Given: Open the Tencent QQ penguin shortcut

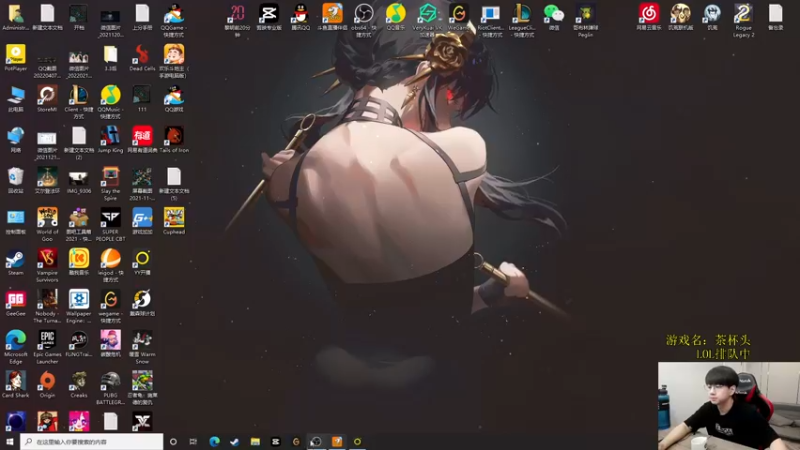Looking at the screenshot, I should pos(301,17).
